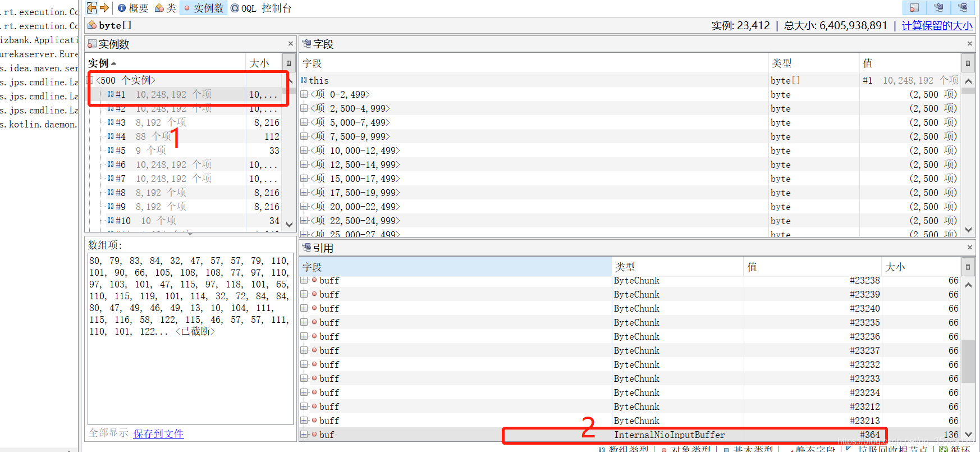Expand field group <项 5,000-7,499>
This screenshot has width=980, height=452.
[304, 122]
